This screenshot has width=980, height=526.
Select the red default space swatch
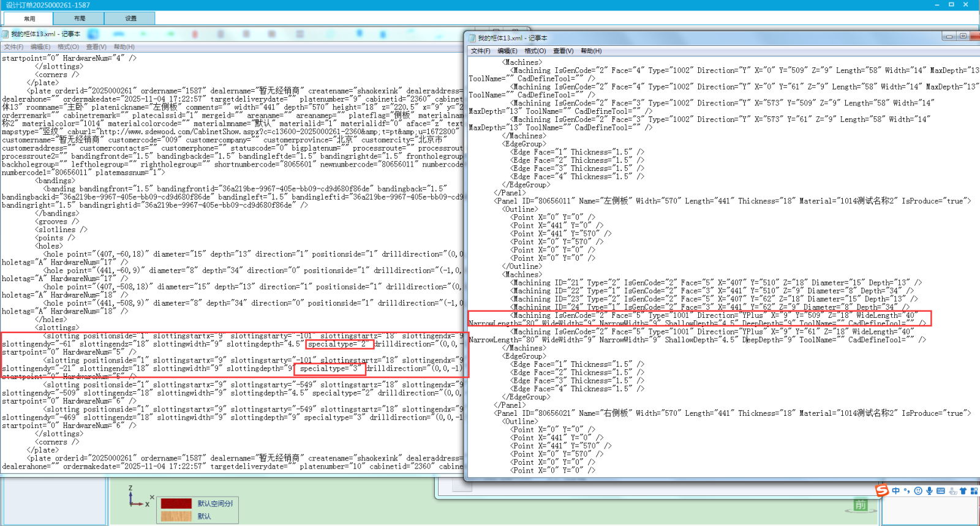coord(176,503)
